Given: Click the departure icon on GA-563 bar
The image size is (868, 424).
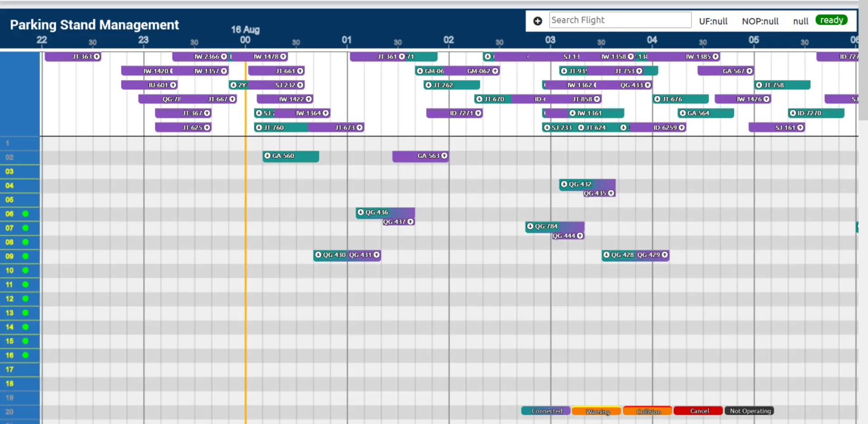Looking at the screenshot, I should click(444, 156).
